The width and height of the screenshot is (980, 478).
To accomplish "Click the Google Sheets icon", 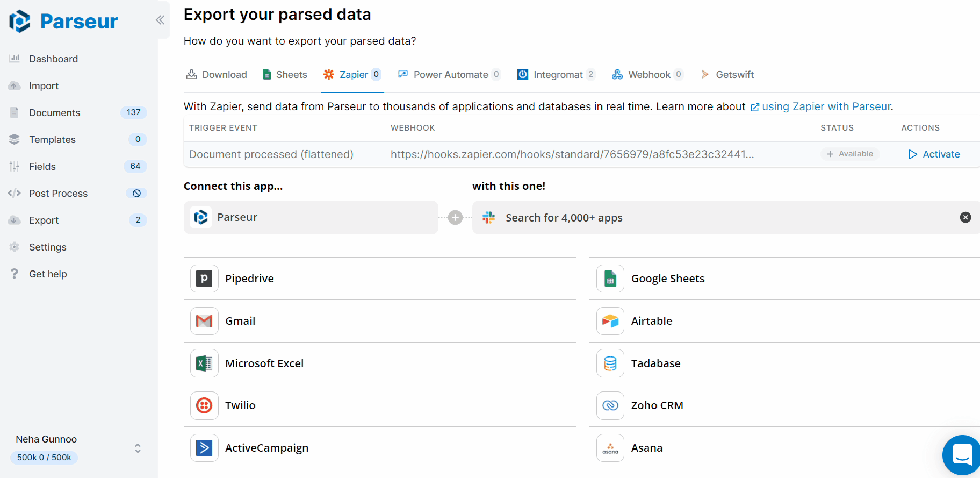I will point(610,279).
